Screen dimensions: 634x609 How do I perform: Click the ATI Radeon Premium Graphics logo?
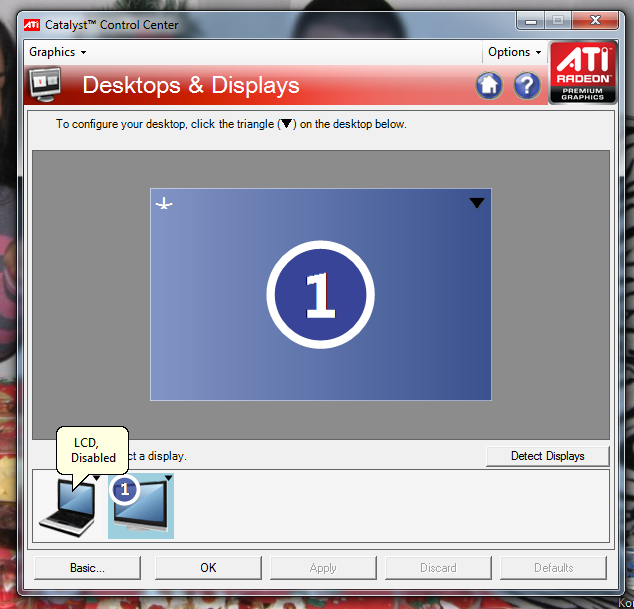(x=582, y=72)
